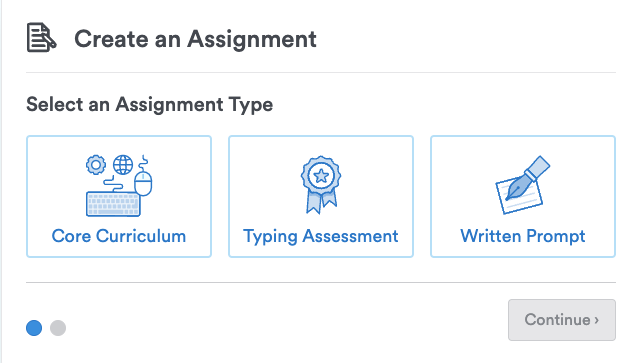Click the keyboard icon in Core Curriculum
This screenshot has width=639, height=363.
point(113,204)
